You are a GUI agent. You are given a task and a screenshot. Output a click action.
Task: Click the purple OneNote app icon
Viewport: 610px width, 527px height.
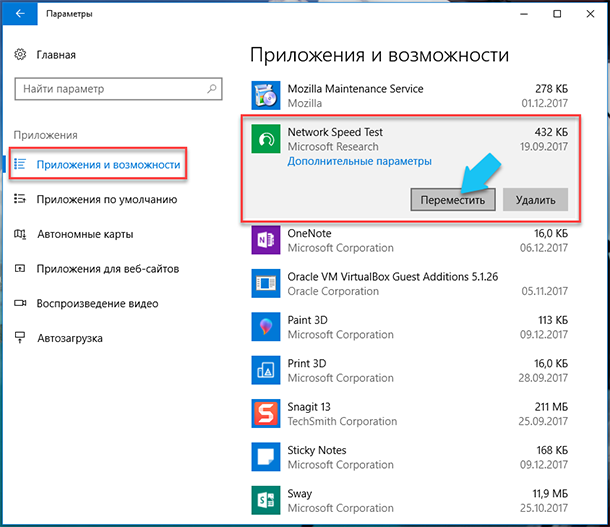click(266, 240)
